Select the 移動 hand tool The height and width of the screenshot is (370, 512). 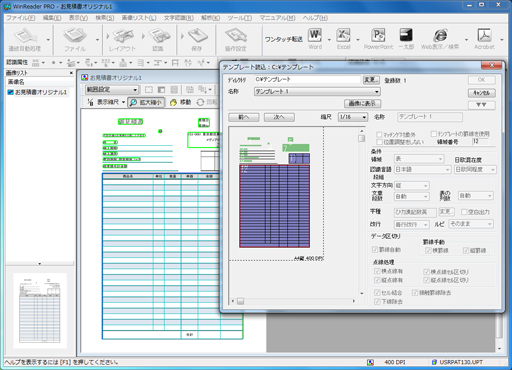pyautogui.click(x=180, y=102)
